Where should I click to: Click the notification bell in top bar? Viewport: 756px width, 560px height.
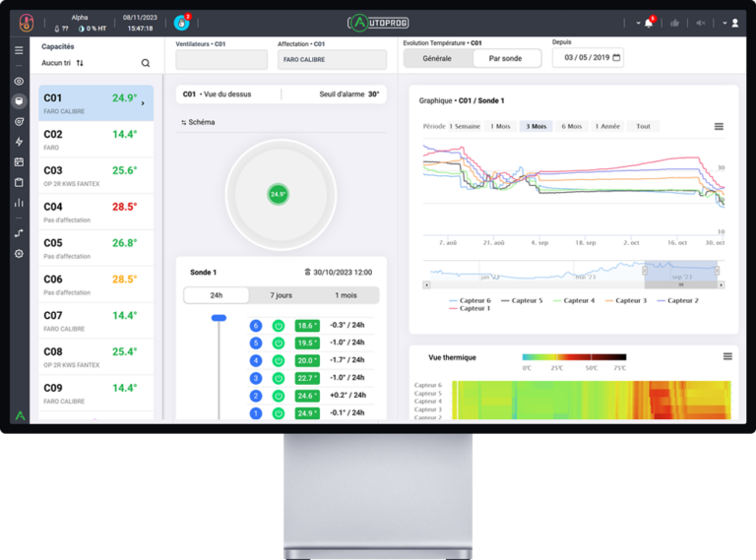(x=648, y=23)
